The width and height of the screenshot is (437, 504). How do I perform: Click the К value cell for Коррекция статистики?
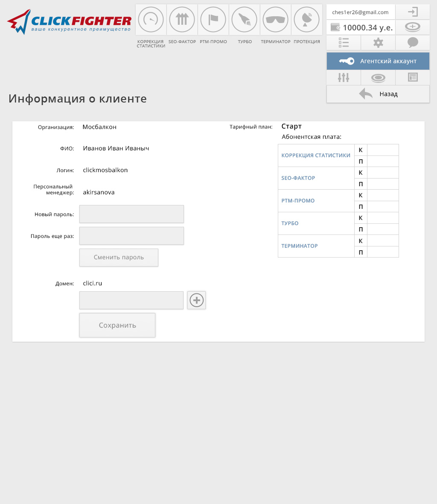(383, 150)
